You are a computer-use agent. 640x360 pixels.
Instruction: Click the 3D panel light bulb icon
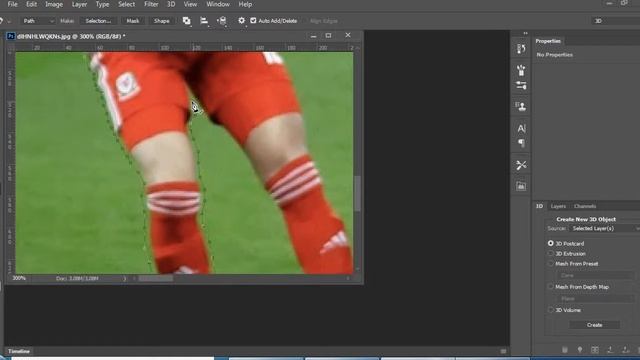click(580, 350)
